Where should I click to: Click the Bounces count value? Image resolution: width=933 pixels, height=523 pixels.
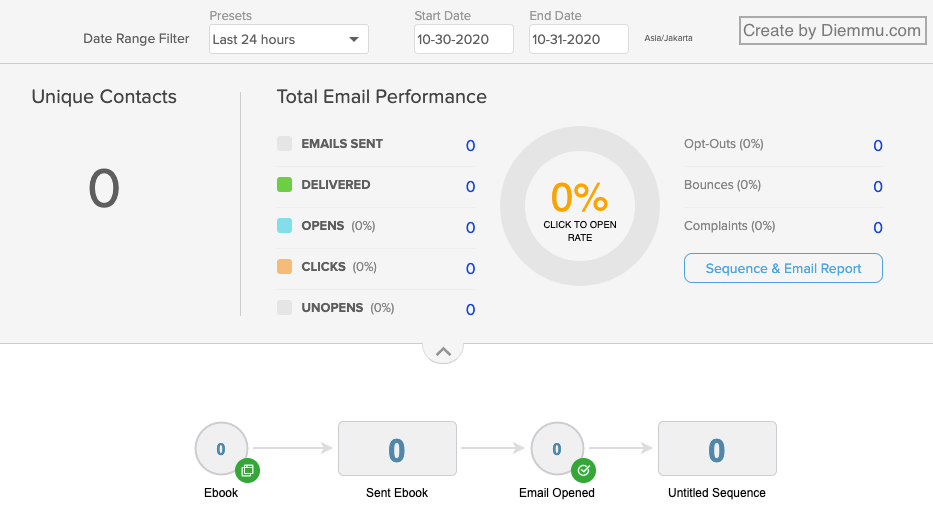pos(878,187)
